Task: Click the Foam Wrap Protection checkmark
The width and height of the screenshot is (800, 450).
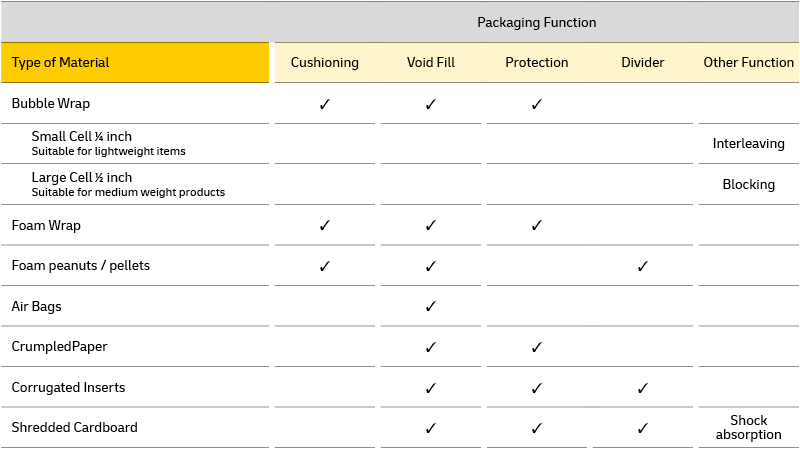Action: pyautogui.click(x=536, y=225)
